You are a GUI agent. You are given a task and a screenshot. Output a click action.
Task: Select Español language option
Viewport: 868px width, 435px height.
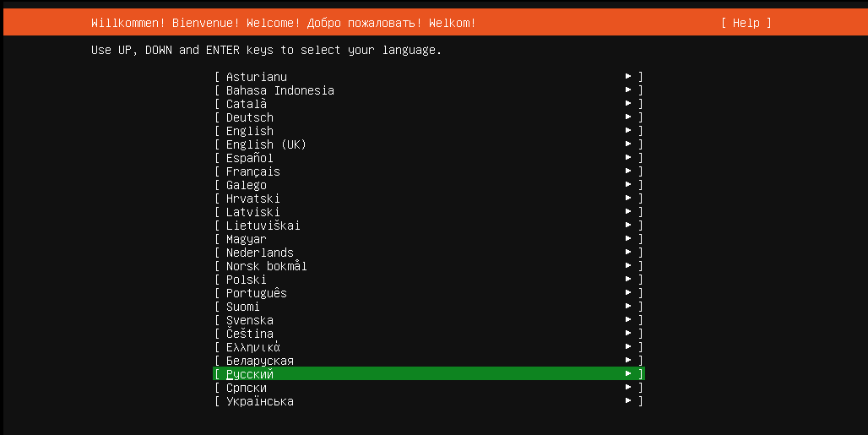click(x=250, y=158)
